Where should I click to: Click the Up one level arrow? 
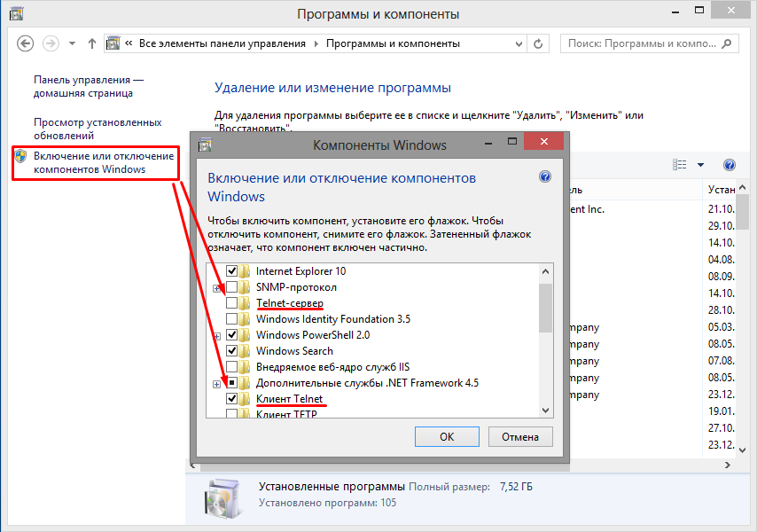point(92,43)
